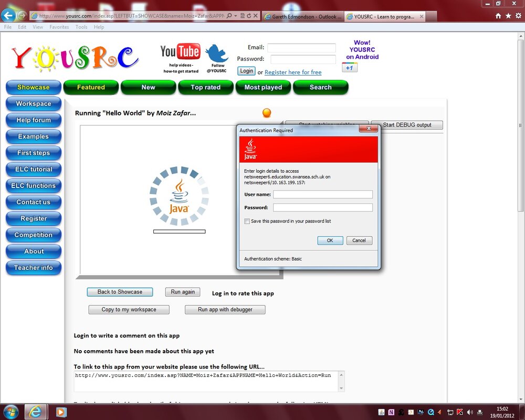
Task: Open the Help menu
Action: pos(99,27)
